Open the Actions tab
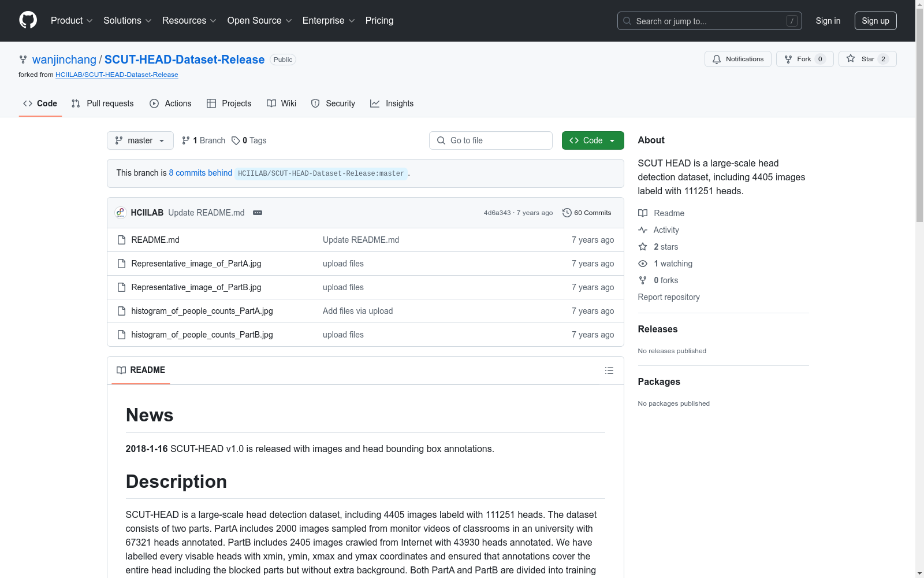Image resolution: width=924 pixels, height=578 pixels. point(170,103)
